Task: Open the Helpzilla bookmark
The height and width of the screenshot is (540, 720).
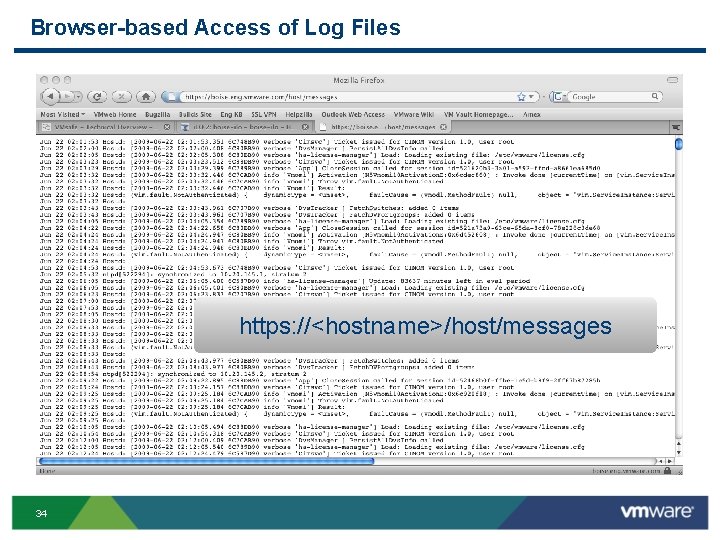Action: click(x=298, y=114)
